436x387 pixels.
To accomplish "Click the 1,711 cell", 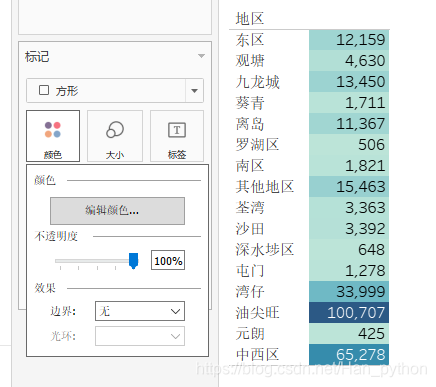I will coord(349,103).
